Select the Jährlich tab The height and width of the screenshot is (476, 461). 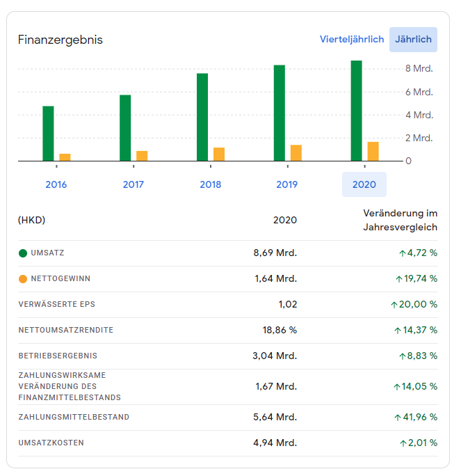[x=413, y=40]
